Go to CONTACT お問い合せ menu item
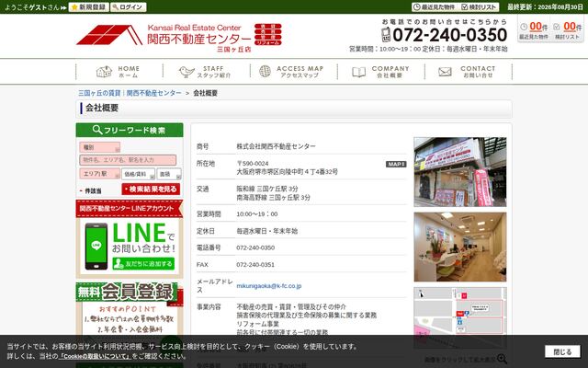Image resolution: width=588 pixels, height=368 pixels. (x=469, y=72)
